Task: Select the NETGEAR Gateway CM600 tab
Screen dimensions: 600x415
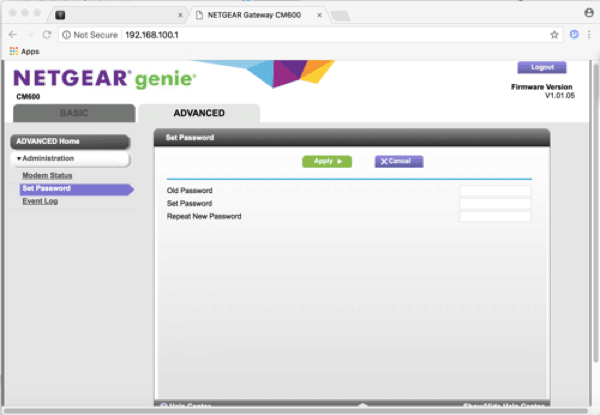Action: (258, 15)
